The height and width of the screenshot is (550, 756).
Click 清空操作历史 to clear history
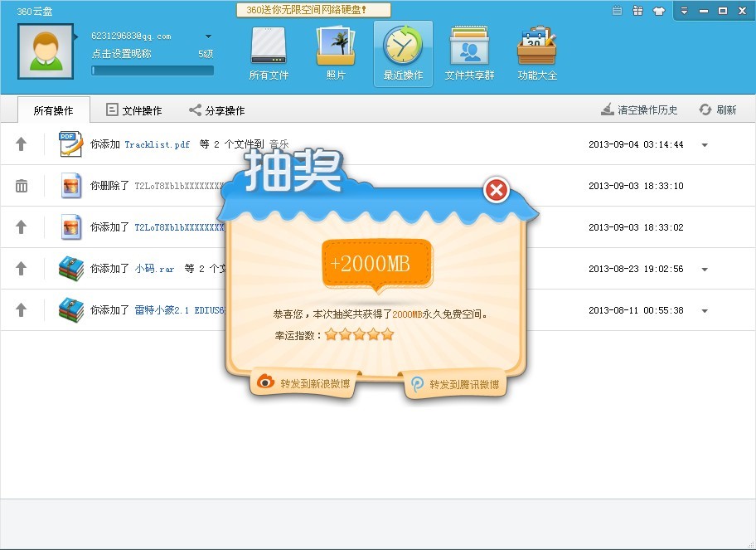coord(639,110)
